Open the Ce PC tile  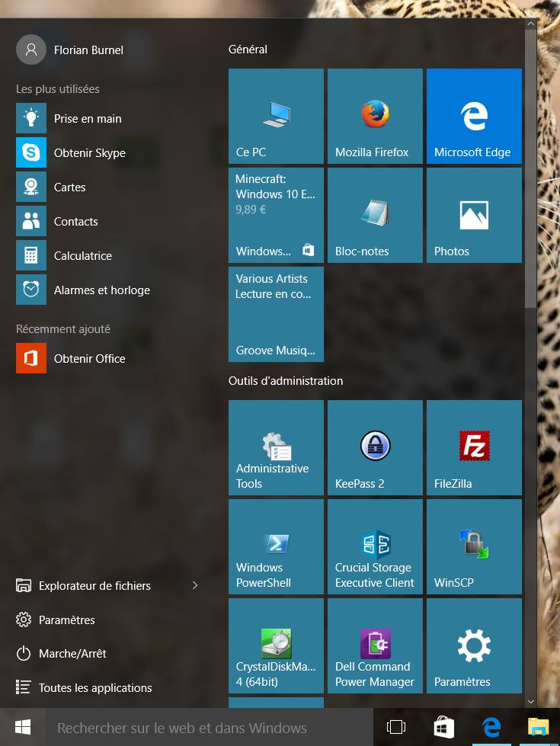click(x=276, y=117)
